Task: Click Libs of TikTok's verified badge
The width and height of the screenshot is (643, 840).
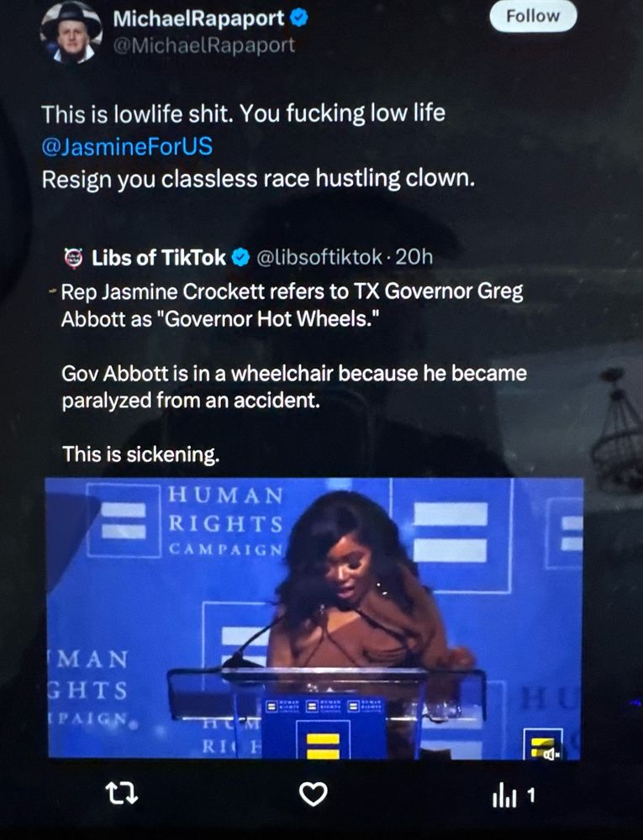Action: pos(240,258)
